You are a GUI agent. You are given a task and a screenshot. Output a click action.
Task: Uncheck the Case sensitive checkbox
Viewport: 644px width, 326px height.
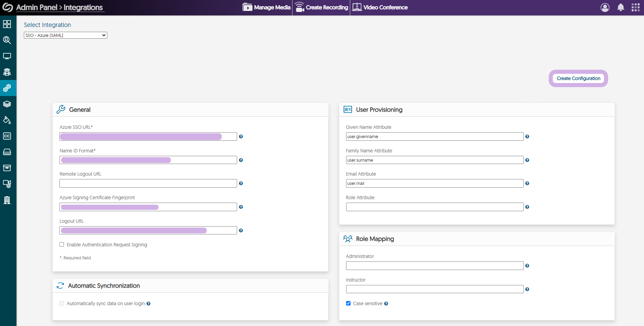point(348,303)
